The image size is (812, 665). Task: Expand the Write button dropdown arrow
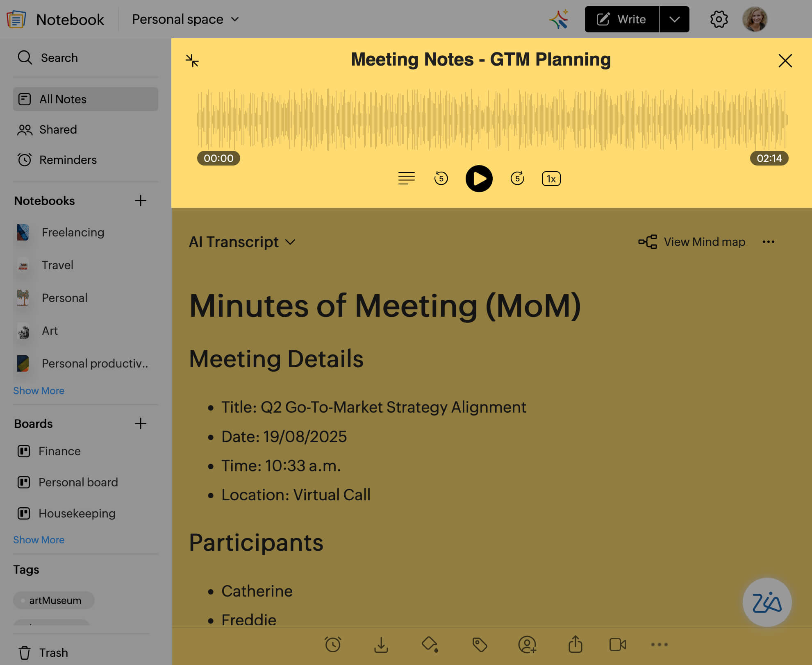674,19
